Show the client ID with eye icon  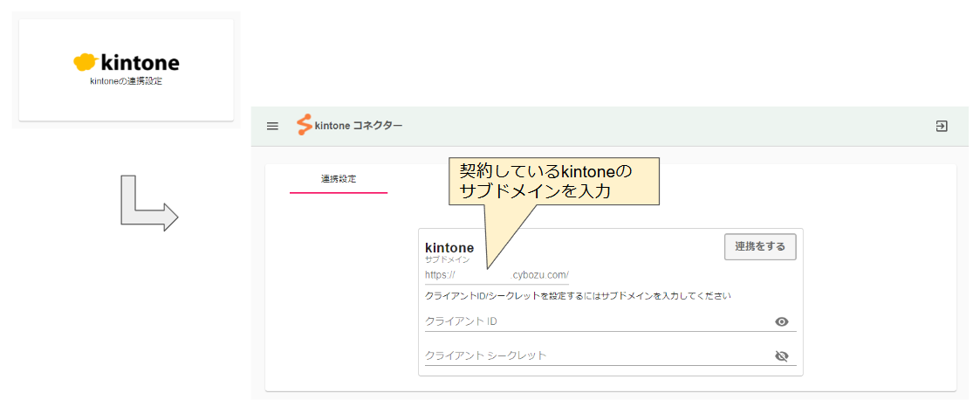tap(781, 322)
